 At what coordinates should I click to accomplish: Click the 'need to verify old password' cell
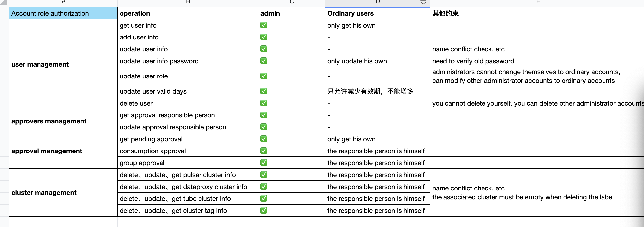tap(537, 61)
